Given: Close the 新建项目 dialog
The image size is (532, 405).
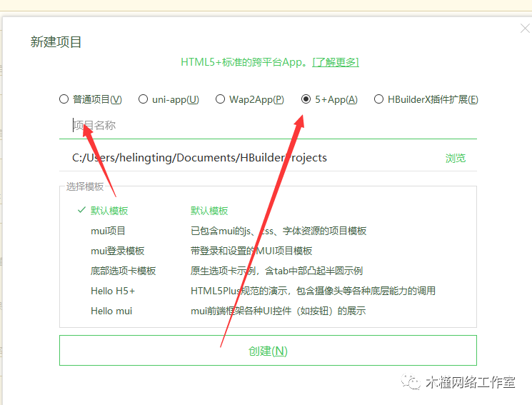Looking at the screenshot, I should click(525, 28).
